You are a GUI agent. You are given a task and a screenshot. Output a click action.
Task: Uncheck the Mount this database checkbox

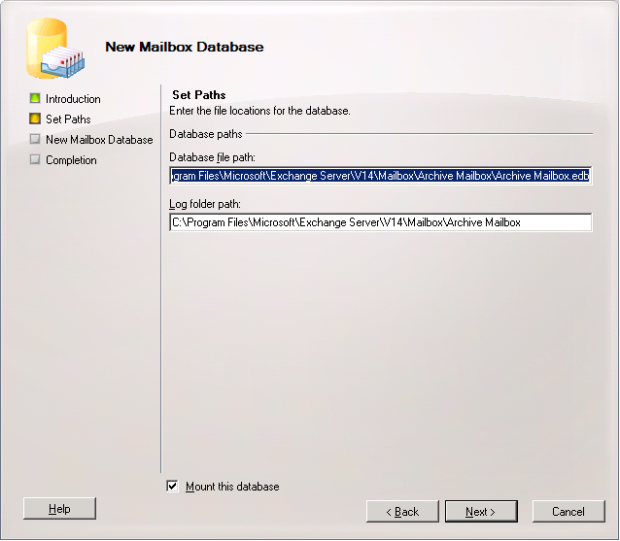(173, 486)
